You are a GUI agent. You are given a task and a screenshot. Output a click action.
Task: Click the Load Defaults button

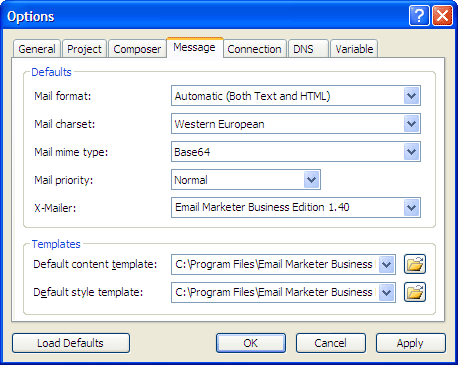click(x=71, y=343)
